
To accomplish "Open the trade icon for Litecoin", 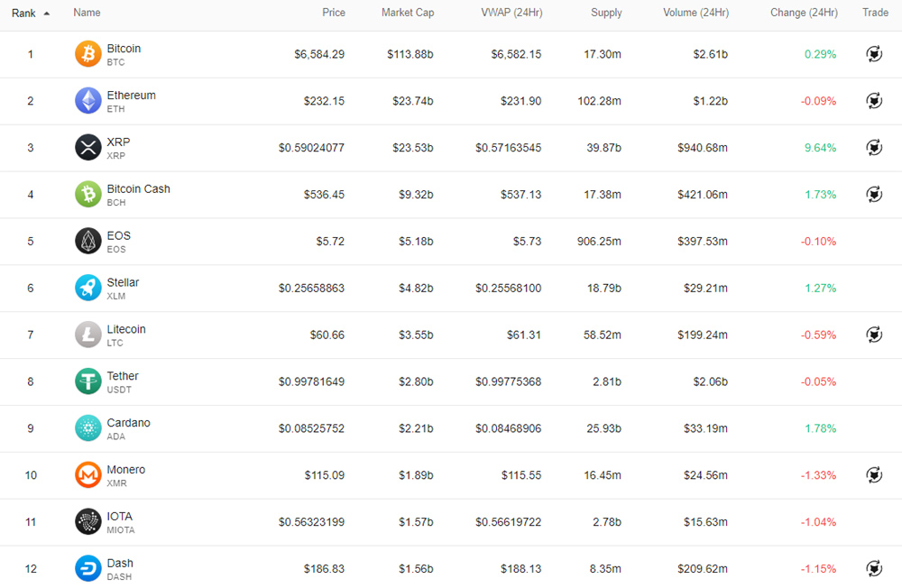I will pyautogui.click(x=874, y=335).
